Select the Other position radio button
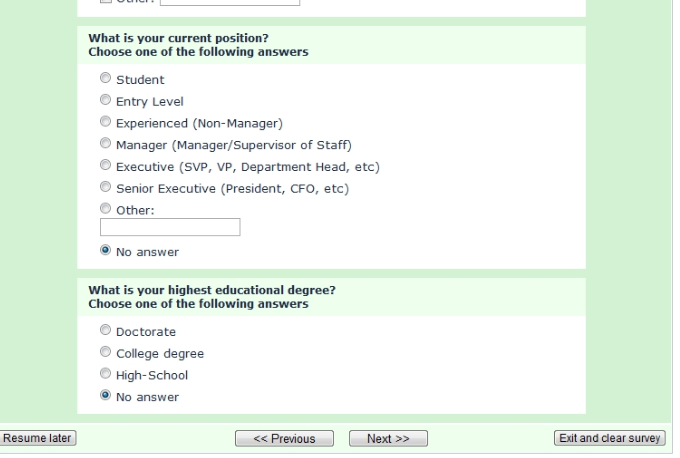This screenshot has height=458, width=680. [x=105, y=209]
